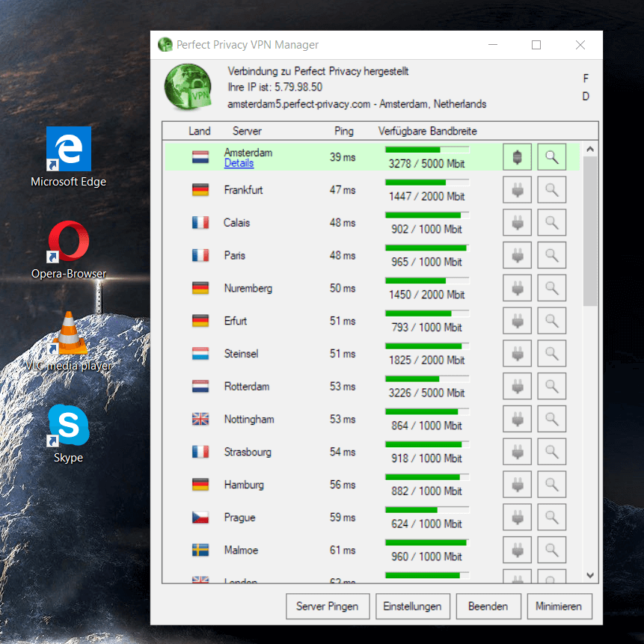Click the 39 ms ping value

point(343,157)
